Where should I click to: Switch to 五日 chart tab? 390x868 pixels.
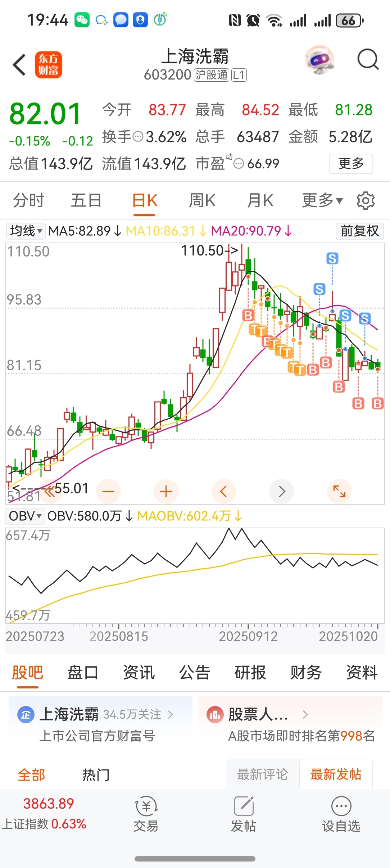click(86, 200)
